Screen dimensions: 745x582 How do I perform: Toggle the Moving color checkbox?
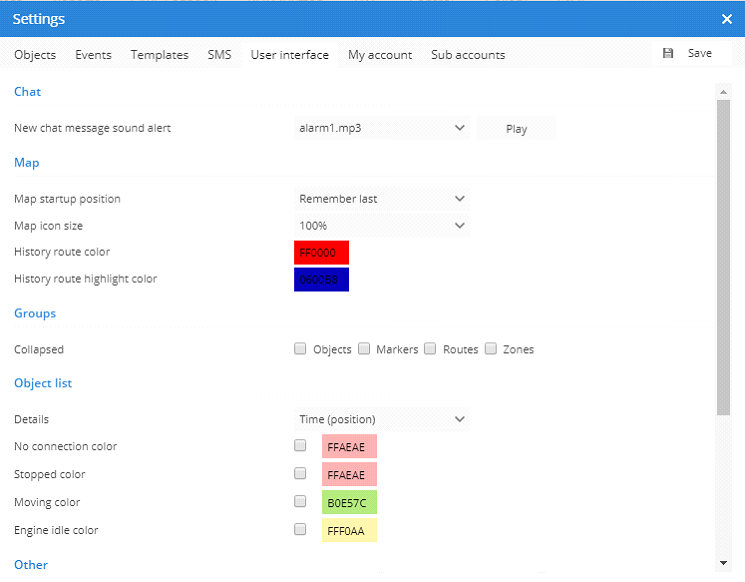[300, 501]
